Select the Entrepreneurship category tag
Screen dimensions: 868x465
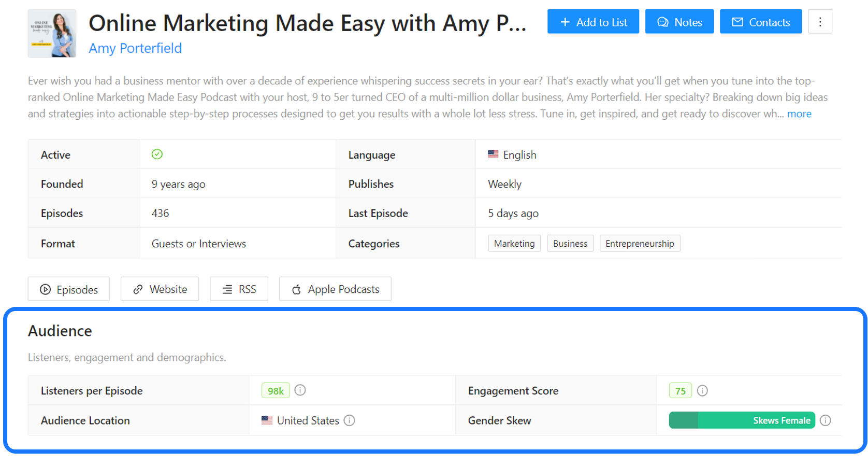point(640,243)
